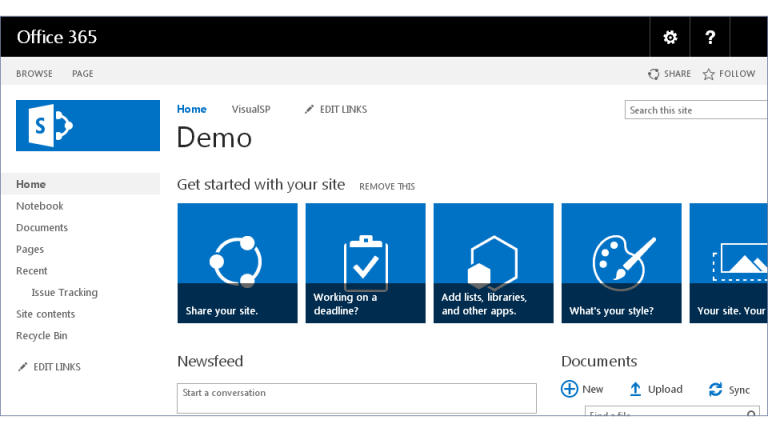Click the Newsfeed heading

click(210, 361)
